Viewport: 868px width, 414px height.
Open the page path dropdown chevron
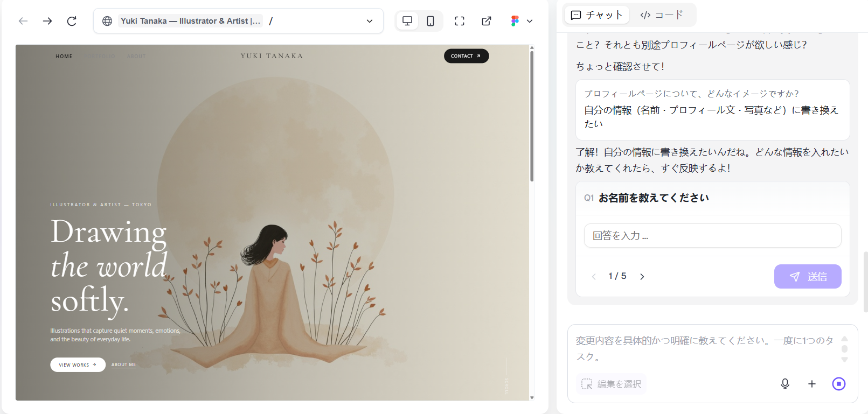[370, 21]
